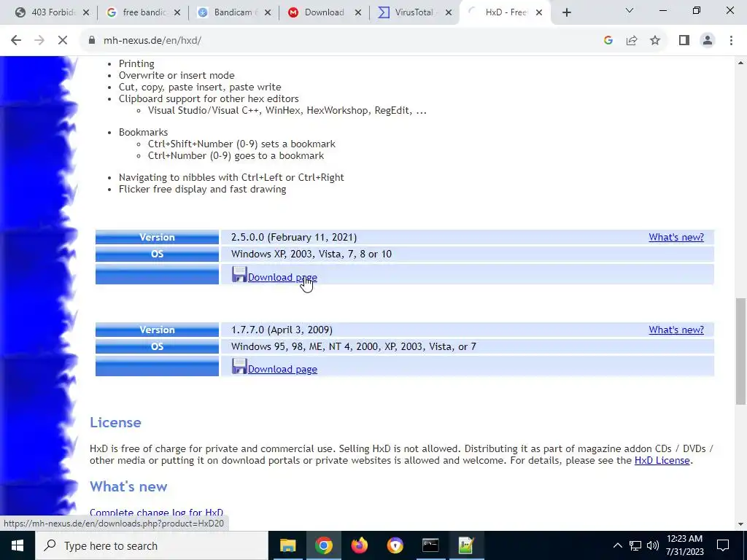Click the text Windows XP, 2003, Vista, 7, 8 or 10

tap(311, 254)
